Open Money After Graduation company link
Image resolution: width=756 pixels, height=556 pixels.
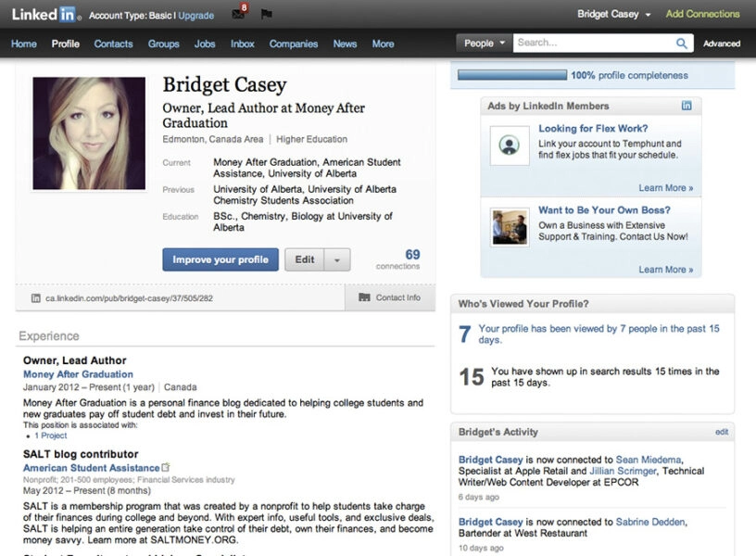tap(78, 374)
